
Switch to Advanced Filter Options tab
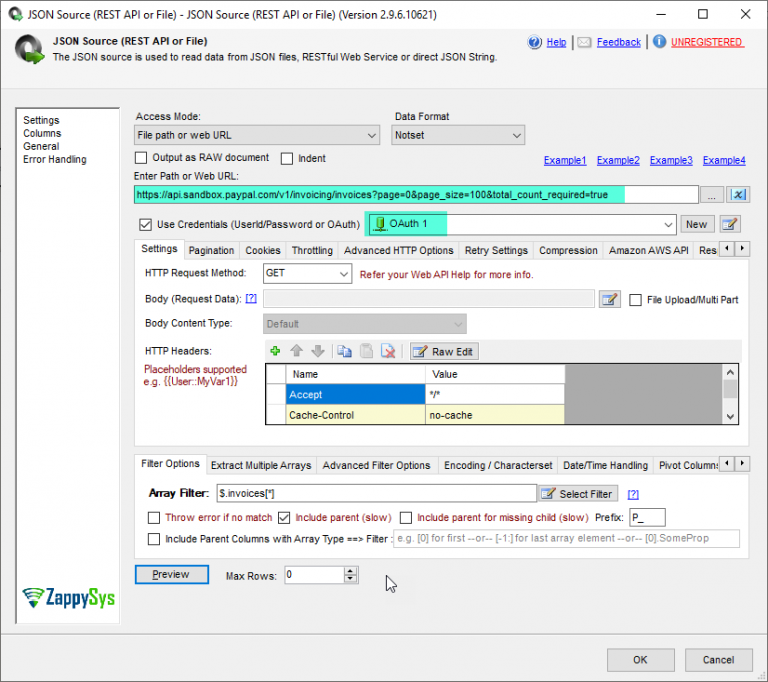click(376, 465)
